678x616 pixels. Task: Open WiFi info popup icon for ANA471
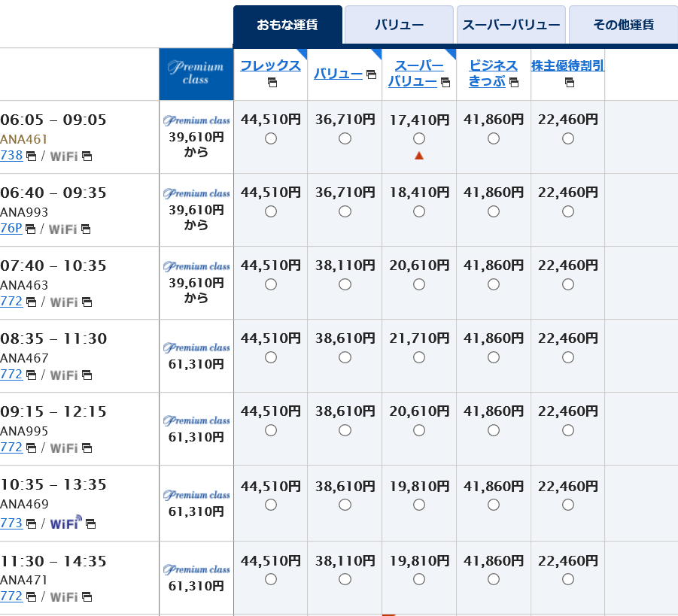87,597
